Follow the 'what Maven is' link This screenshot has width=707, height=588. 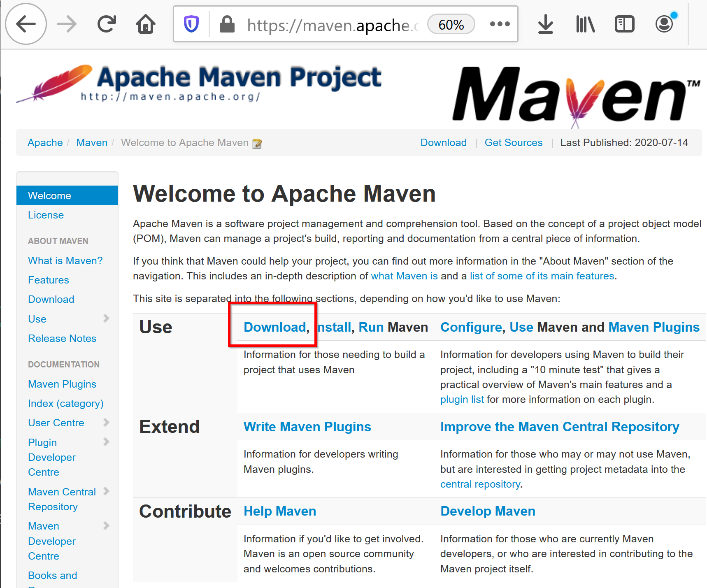(404, 276)
